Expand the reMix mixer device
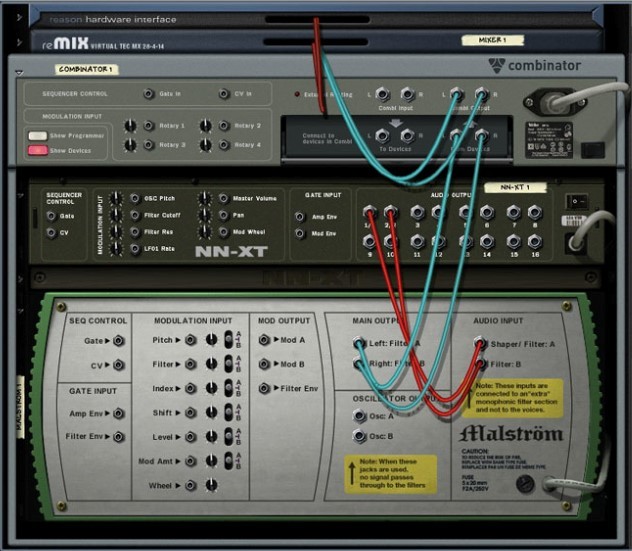This screenshot has height=551, width=632. [x=19, y=42]
